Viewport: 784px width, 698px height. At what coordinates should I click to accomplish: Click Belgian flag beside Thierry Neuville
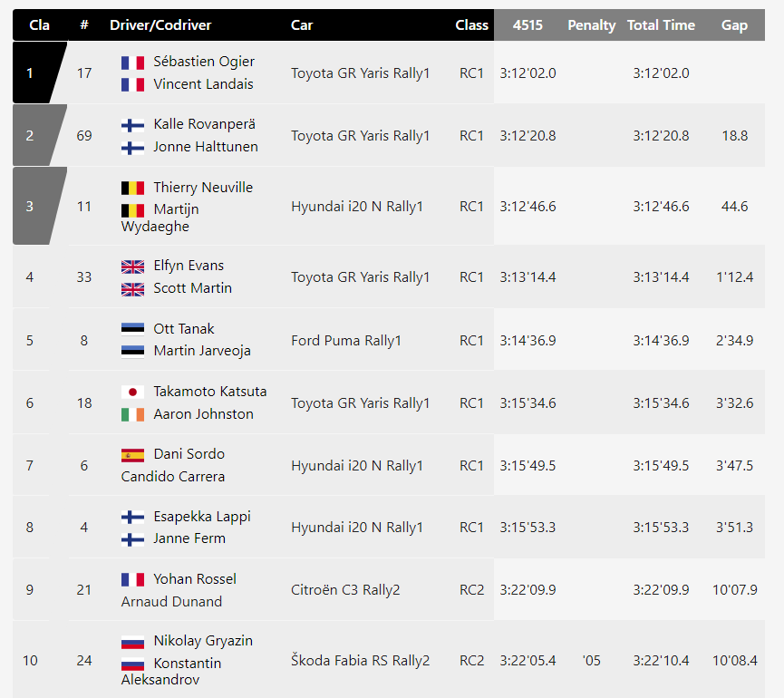(x=132, y=188)
